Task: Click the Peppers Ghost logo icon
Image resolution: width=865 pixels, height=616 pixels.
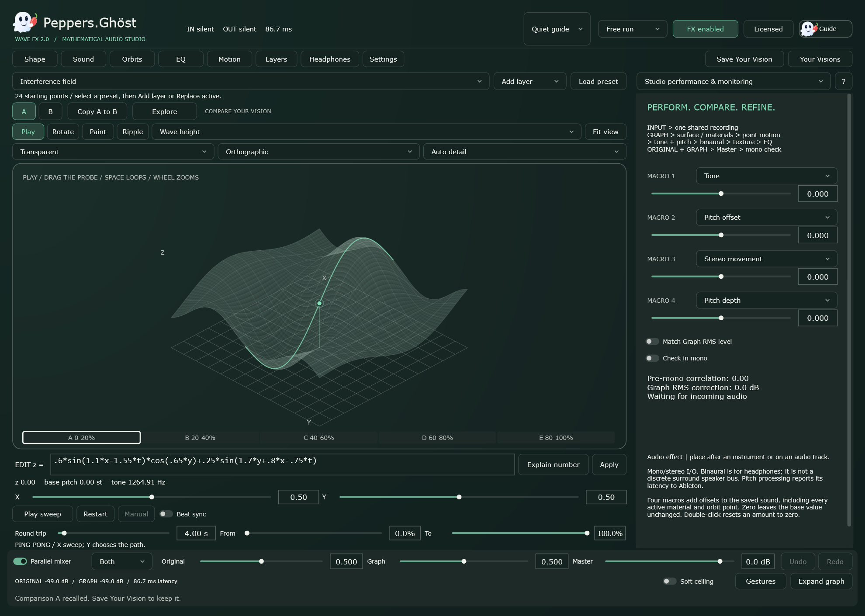Action: [25, 22]
